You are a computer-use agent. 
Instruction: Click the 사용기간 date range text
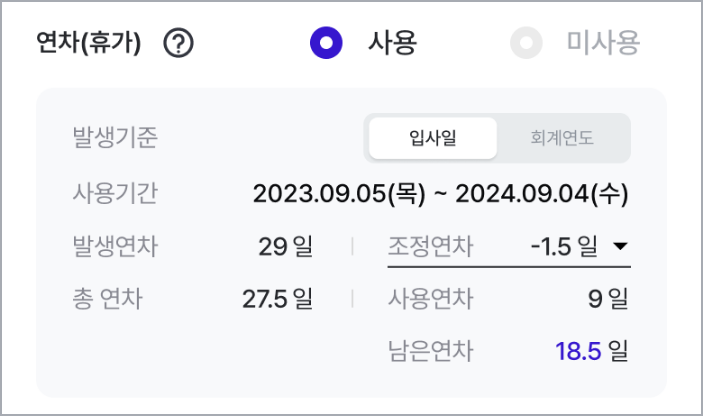440,194
